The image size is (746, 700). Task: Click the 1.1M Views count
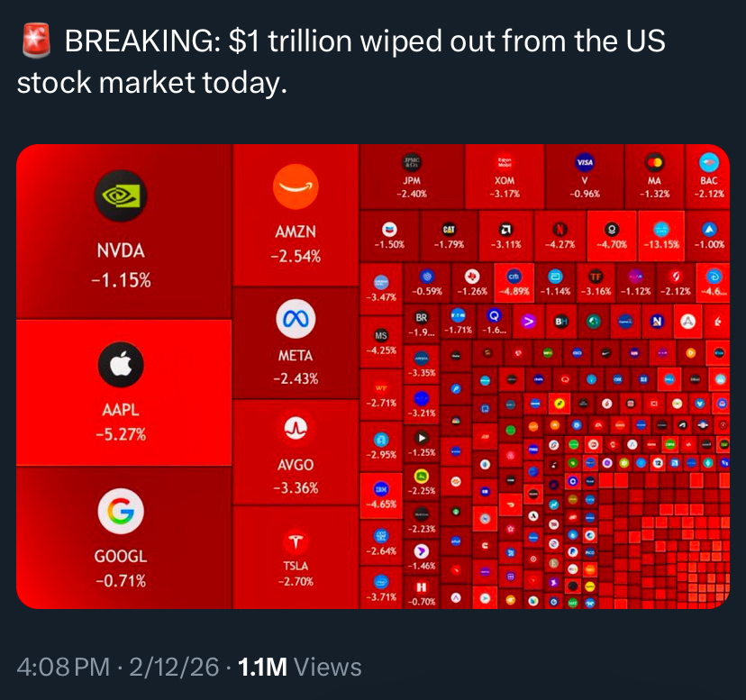click(298, 667)
